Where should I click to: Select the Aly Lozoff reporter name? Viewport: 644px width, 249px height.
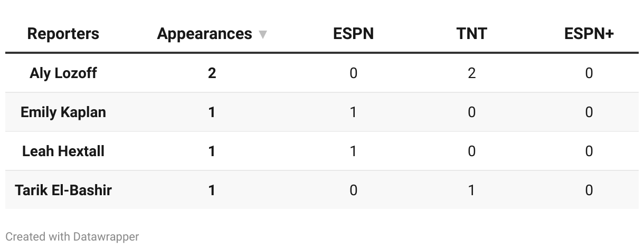[63, 73]
